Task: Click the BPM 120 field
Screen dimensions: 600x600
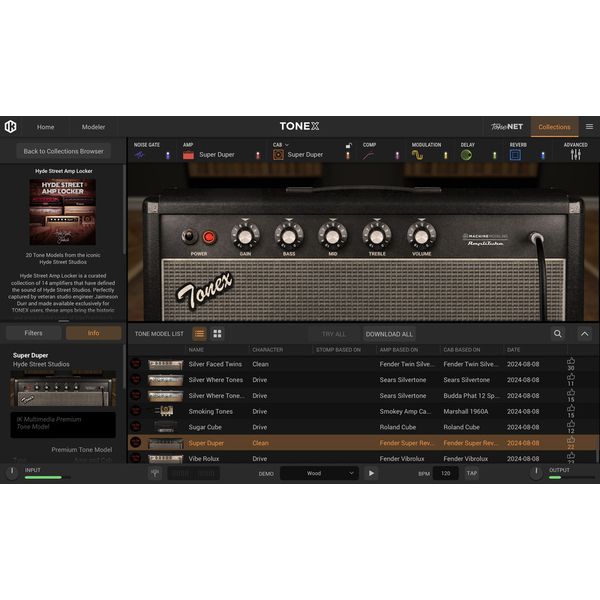Action: click(445, 473)
